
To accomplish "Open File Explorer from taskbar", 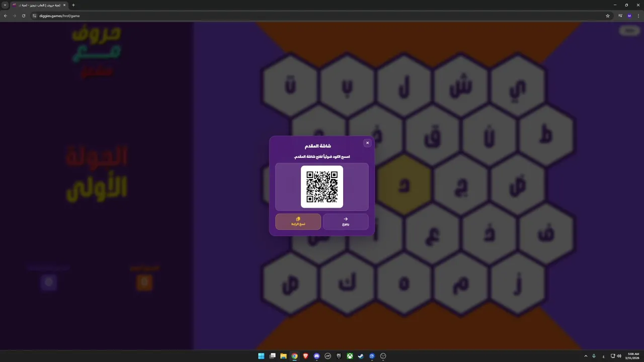I will click(283, 356).
